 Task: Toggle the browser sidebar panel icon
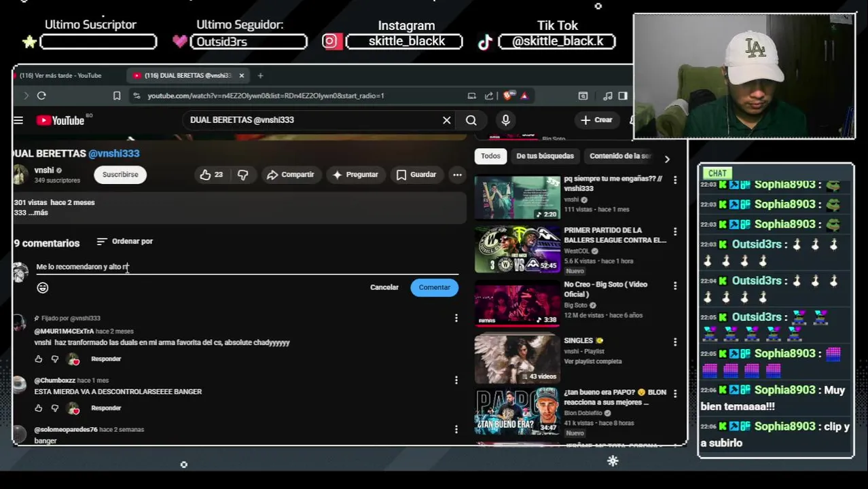[623, 96]
